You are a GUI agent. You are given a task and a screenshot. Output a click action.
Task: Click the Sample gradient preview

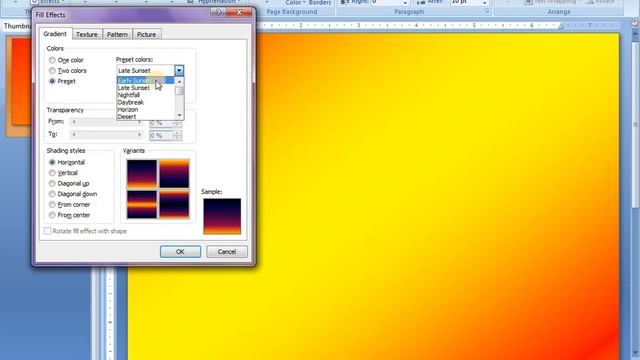click(x=222, y=216)
